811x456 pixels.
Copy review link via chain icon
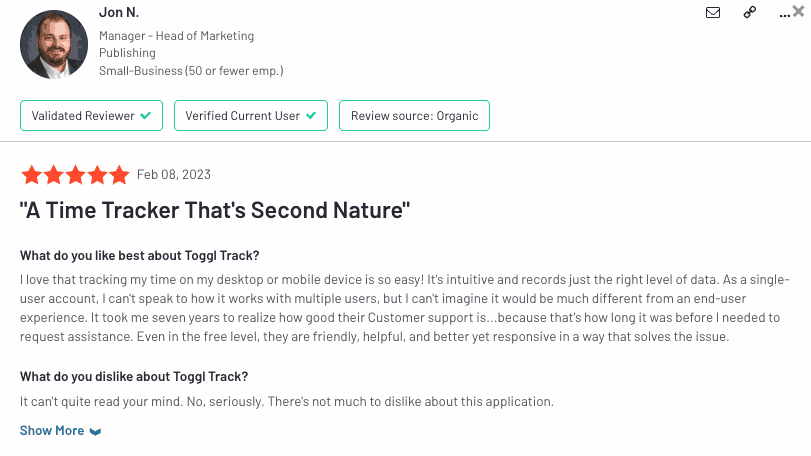750,13
